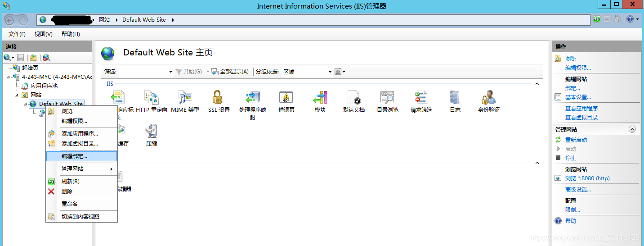The image size is (644, 246).
Task: Click the 停止 link
Action: [x=571, y=158]
